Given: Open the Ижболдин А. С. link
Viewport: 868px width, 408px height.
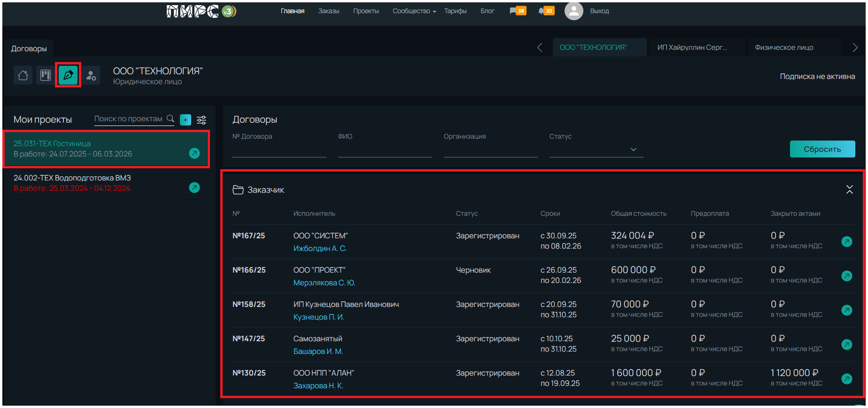Looking at the screenshot, I should click(x=320, y=248).
